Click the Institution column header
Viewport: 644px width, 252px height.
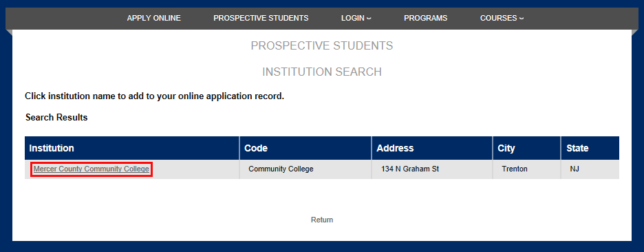pos(132,148)
